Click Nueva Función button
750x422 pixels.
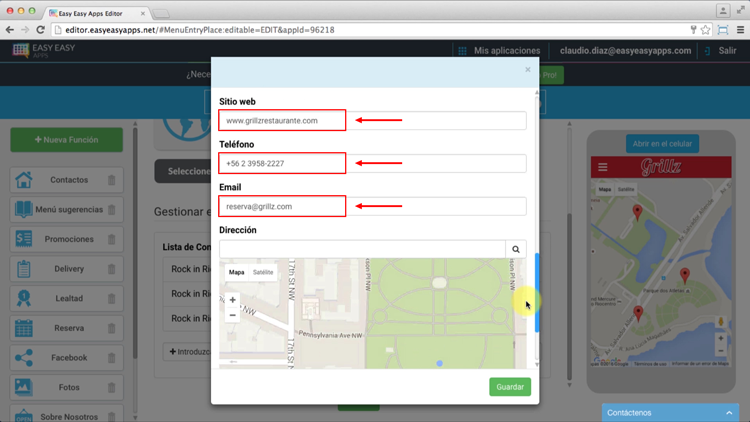coord(66,140)
